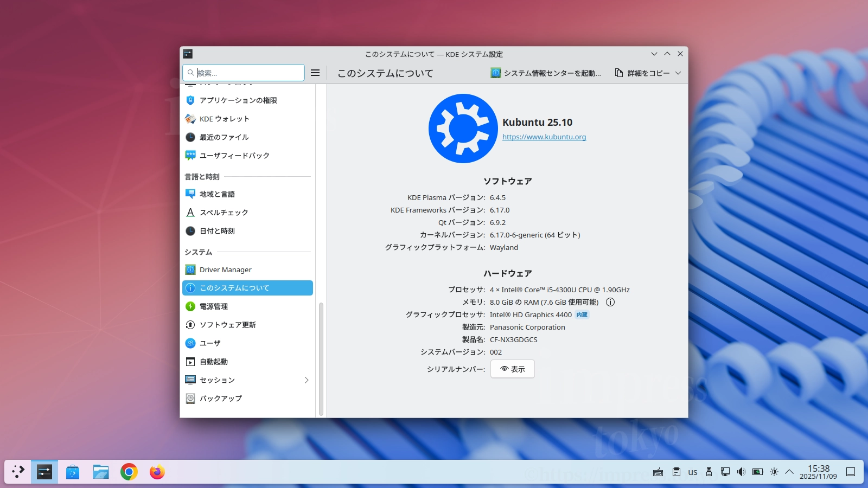Show memory info via the ⓘ icon
This screenshot has width=868, height=488.
click(x=610, y=303)
